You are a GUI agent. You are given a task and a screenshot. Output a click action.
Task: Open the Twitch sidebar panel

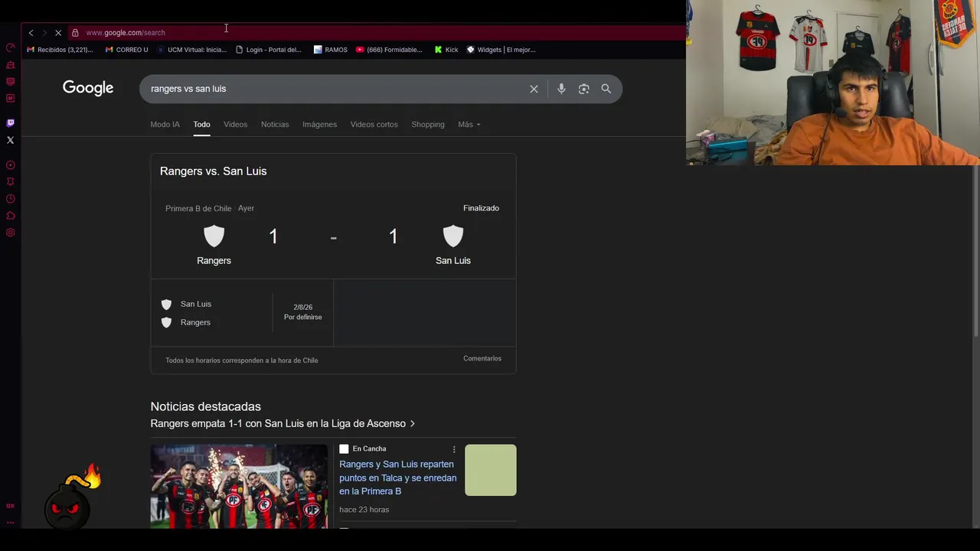coord(11,122)
